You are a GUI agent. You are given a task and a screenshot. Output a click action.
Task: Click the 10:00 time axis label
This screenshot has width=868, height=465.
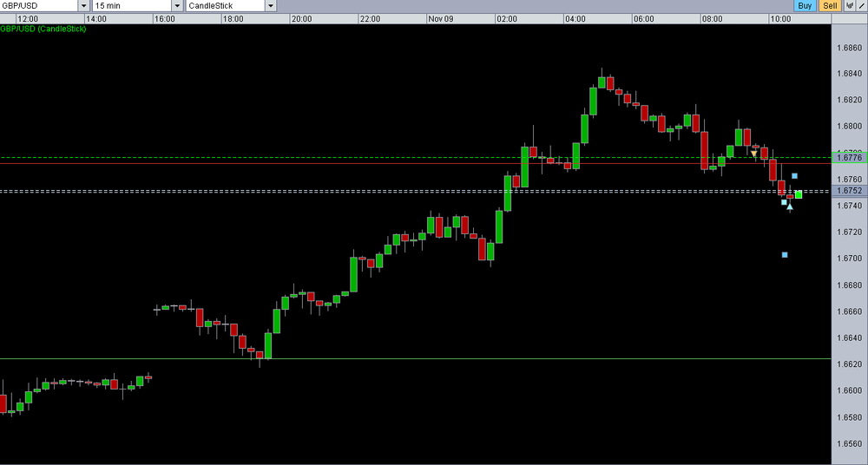pos(780,19)
